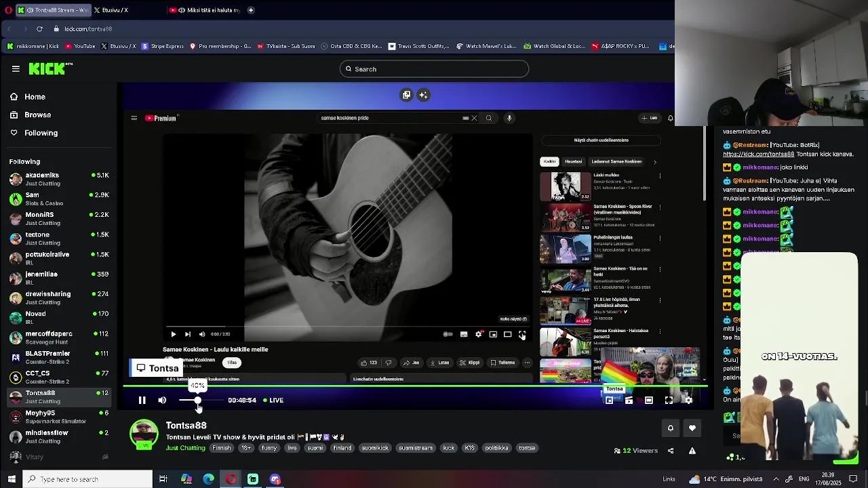This screenshot has width=868, height=488.
Task: Focus the Kick Search field
Action: pyautogui.click(x=434, y=68)
